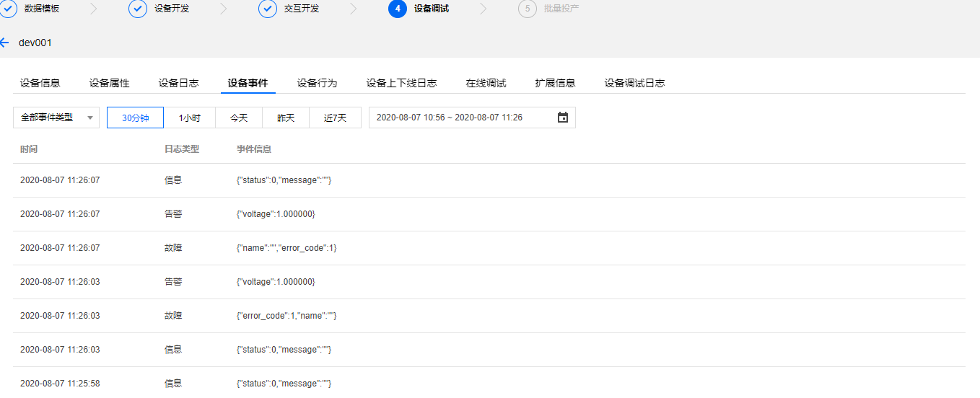Viewport: 980px width, 398px height.
Task: Click 告警 in the 11:26:03 row
Action: click(173, 282)
